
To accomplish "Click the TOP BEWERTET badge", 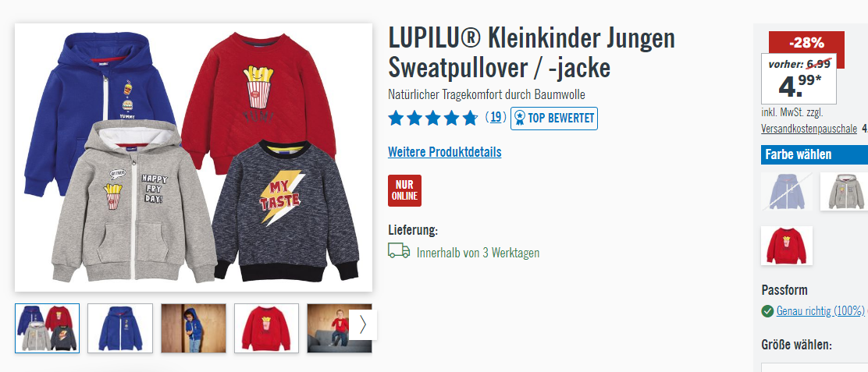I will click(x=554, y=119).
